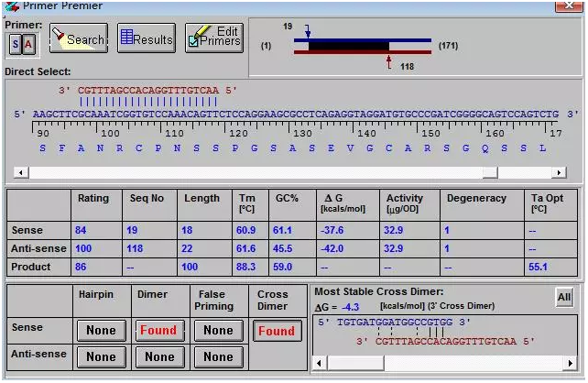
Task: Click the Sense Rating value 84
Action: point(81,230)
